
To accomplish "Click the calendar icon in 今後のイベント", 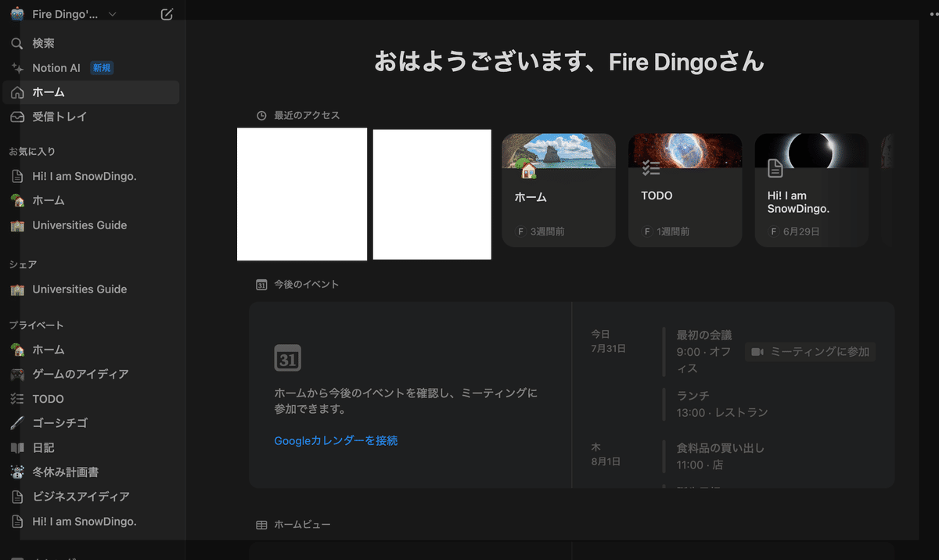I will pos(288,357).
